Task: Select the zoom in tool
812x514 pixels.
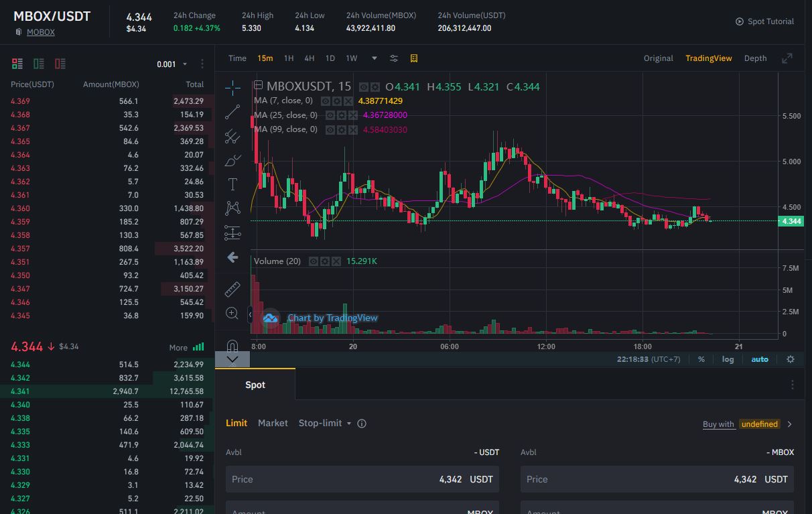Action: (232, 313)
